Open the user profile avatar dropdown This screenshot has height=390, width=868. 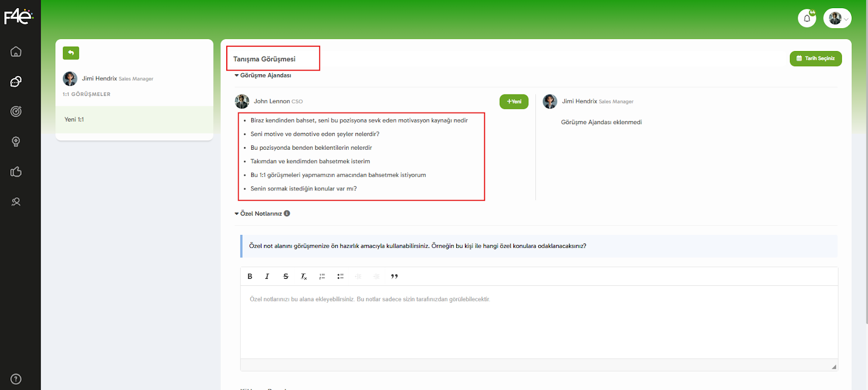coord(837,18)
